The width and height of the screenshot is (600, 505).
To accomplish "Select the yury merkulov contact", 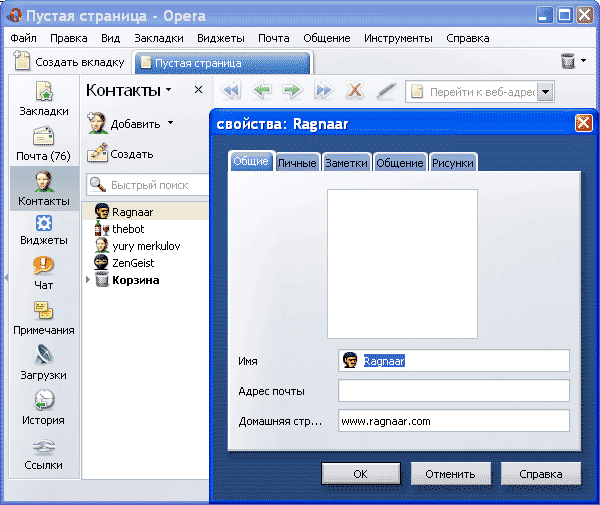I will pyautogui.click(x=145, y=246).
